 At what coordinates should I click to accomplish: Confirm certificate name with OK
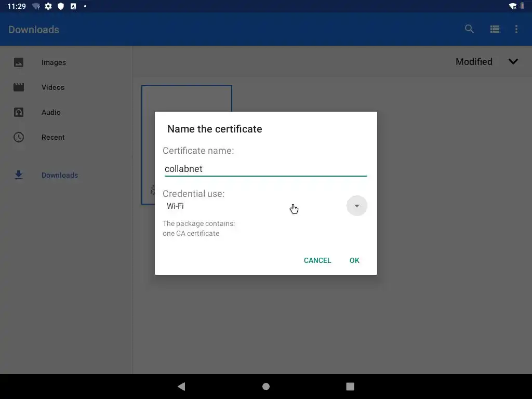(354, 260)
